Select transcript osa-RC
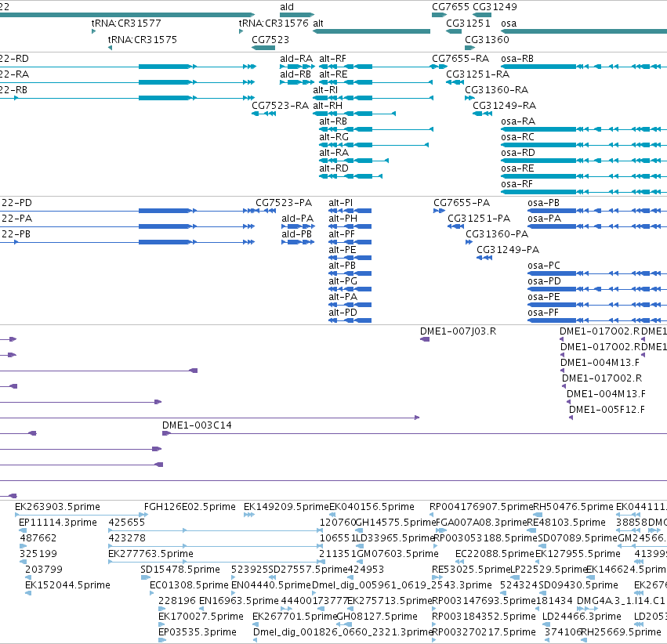 518,137
